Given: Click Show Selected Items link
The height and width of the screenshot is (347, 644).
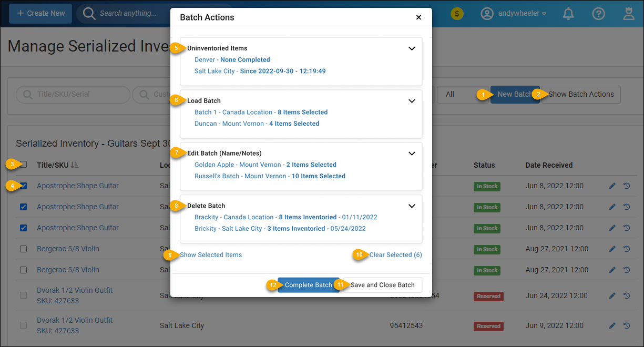Looking at the screenshot, I should (211, 255).
